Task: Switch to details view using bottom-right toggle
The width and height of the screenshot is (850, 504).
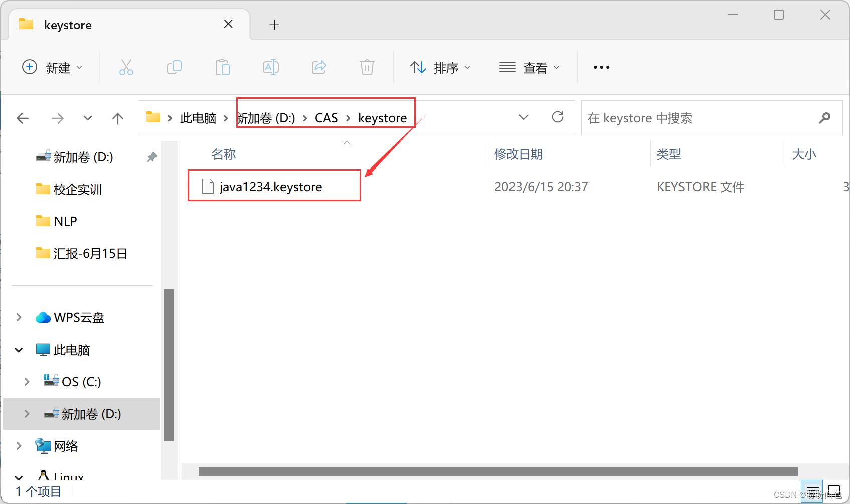Action: (x=812, y=492)
